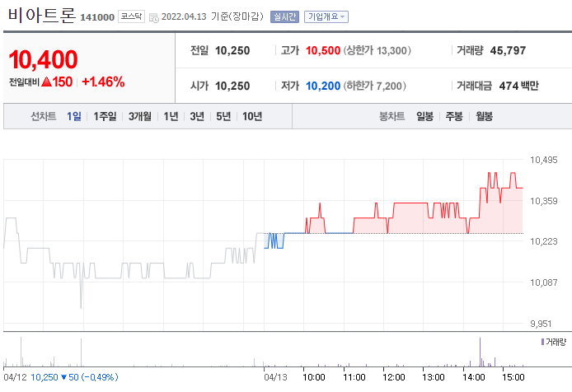572x392 pixels.
Task: Click the current price 10,400
Action: [x=43, y=59]
